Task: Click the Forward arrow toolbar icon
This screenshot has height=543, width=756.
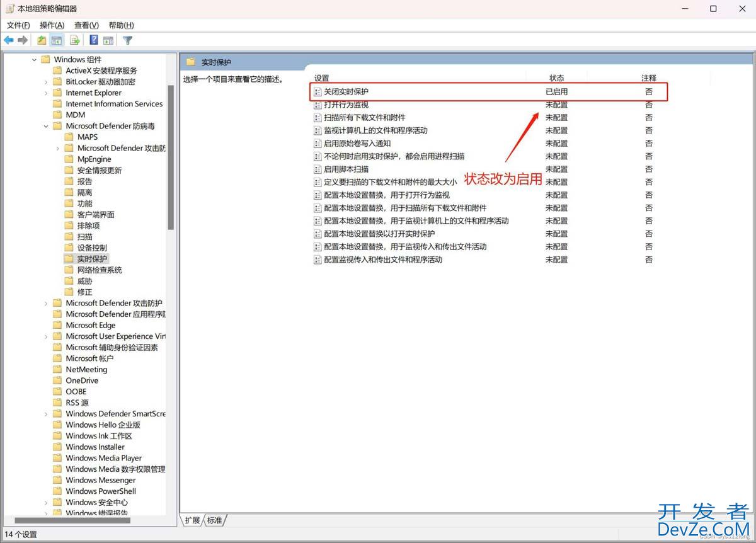Action: [x=23, y=40]
